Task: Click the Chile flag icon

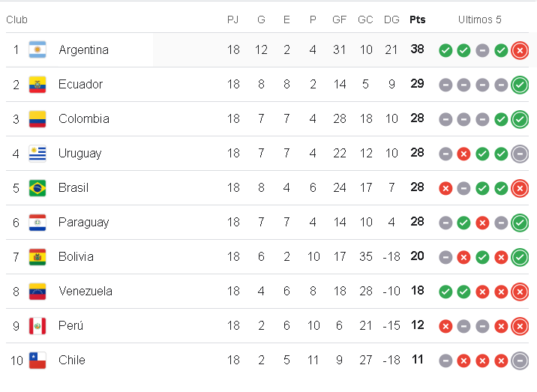Action: pos(37,361)
